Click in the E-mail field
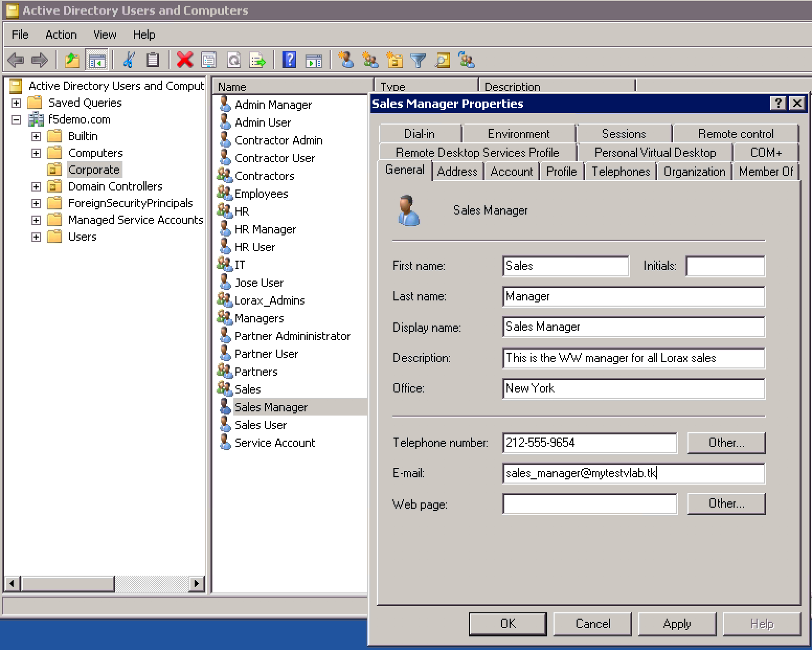The height and width of the screenshot is (650, 812). (634, 473)
